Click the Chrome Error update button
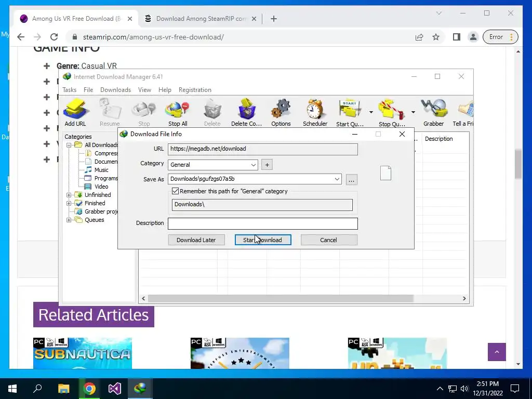532x399 pixels. pos(501,37)
